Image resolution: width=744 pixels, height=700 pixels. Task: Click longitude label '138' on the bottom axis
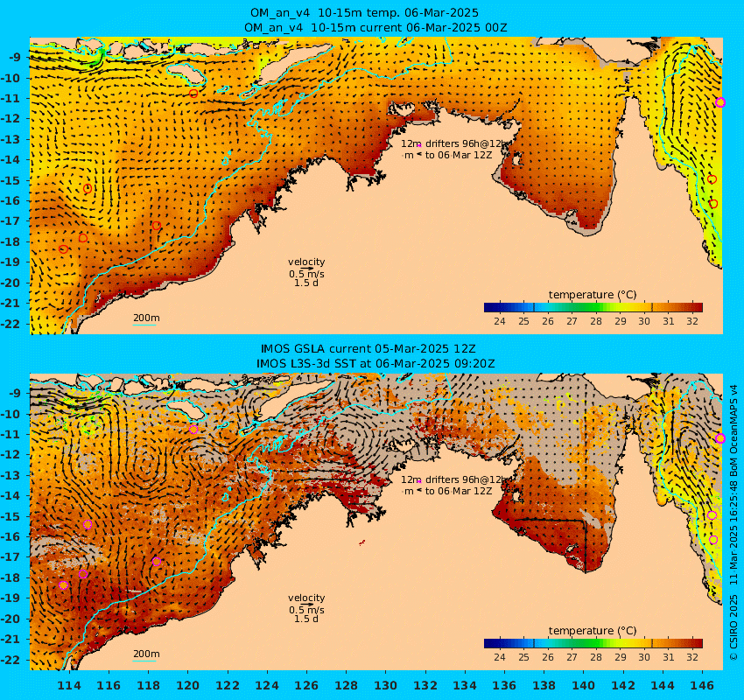click(544, 685)
